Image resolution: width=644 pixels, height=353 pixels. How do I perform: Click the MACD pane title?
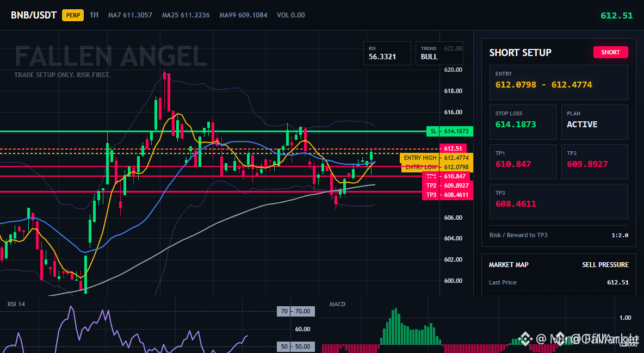point(337,304)
